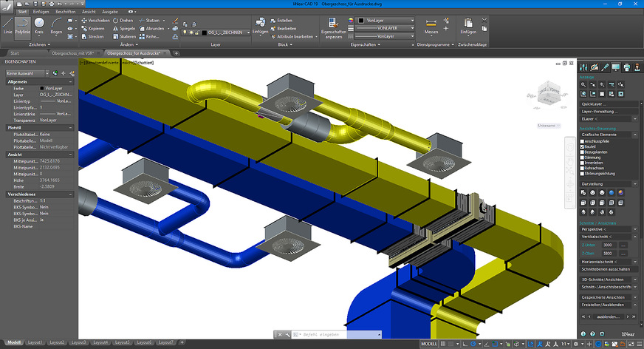Click the Spiegeln mirror tool
The width and height of the screenshot is (644, 349).
124,28
